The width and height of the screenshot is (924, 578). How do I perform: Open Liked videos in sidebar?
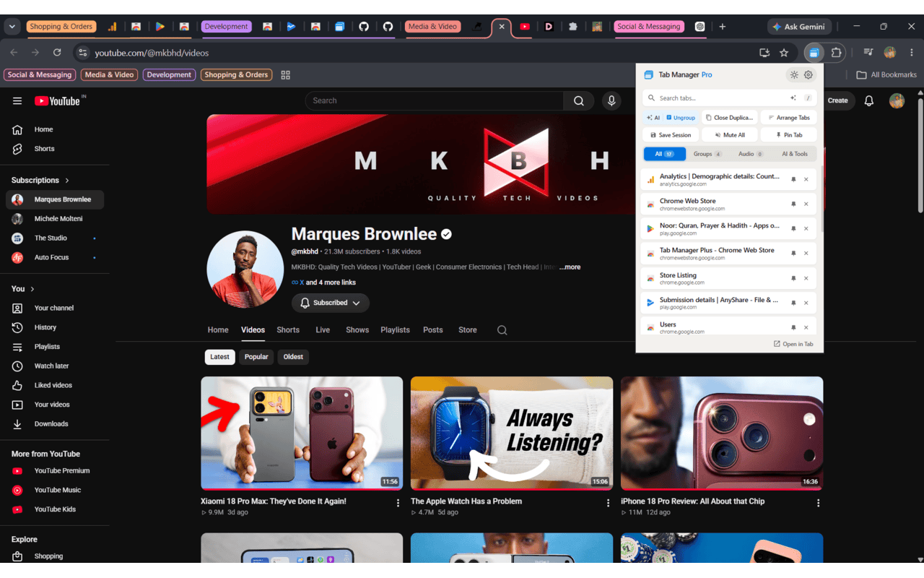point(55,385)
